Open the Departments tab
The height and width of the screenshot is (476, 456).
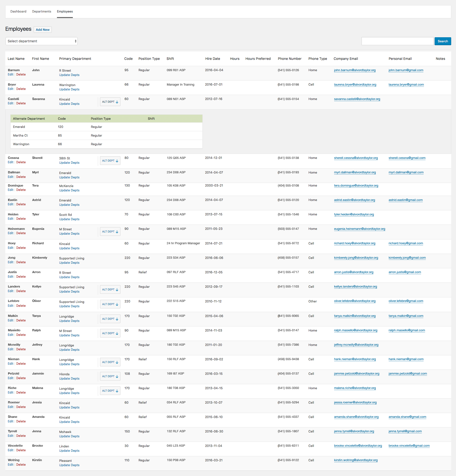[x=42, y=11]
